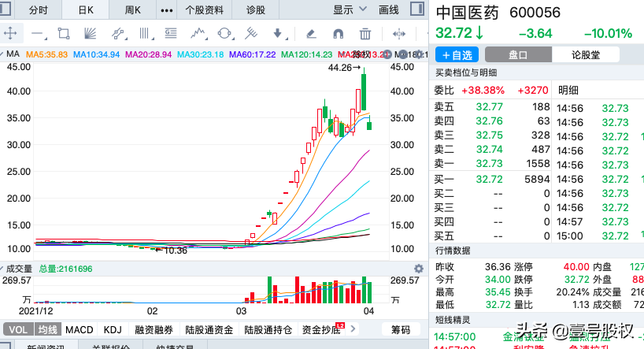Toggle the magnet snap tool
644x349 pixels.
pyautogui.click(x=338, y=33)
